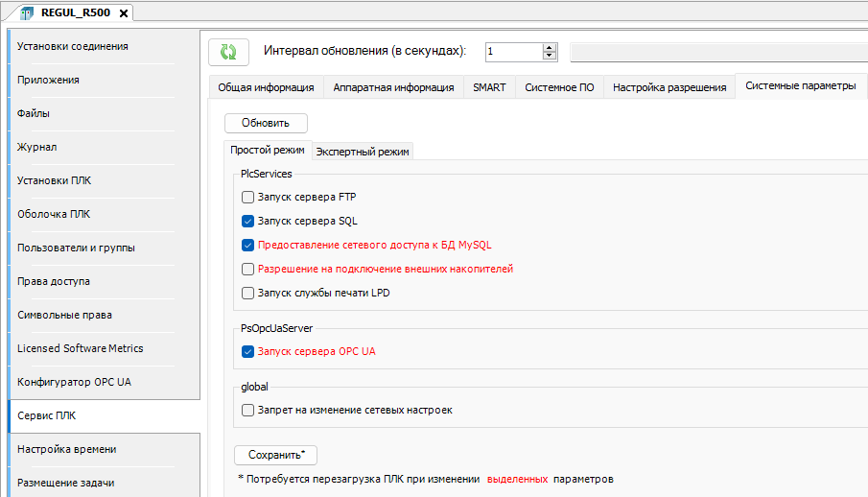This screenshot has width=868, height=497.
Task: Enable external storage connection permission
Action: pos(247,269)
